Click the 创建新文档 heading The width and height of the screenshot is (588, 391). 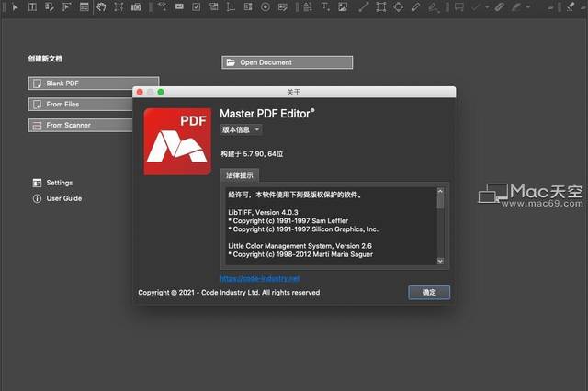tap(45, 59)
